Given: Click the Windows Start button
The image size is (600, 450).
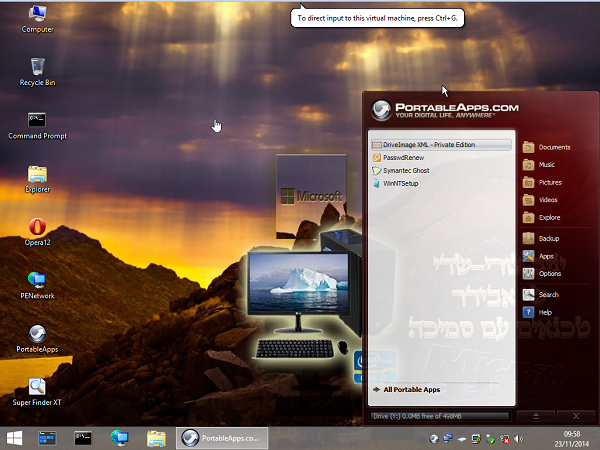Looking at the screenshot, I should click(14, 438).
